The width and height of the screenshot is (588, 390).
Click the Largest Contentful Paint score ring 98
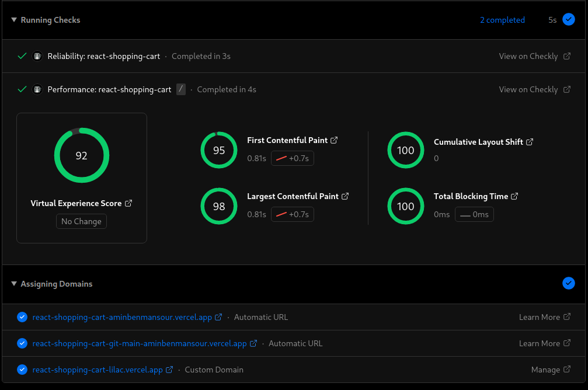click(x=219, y=206)
